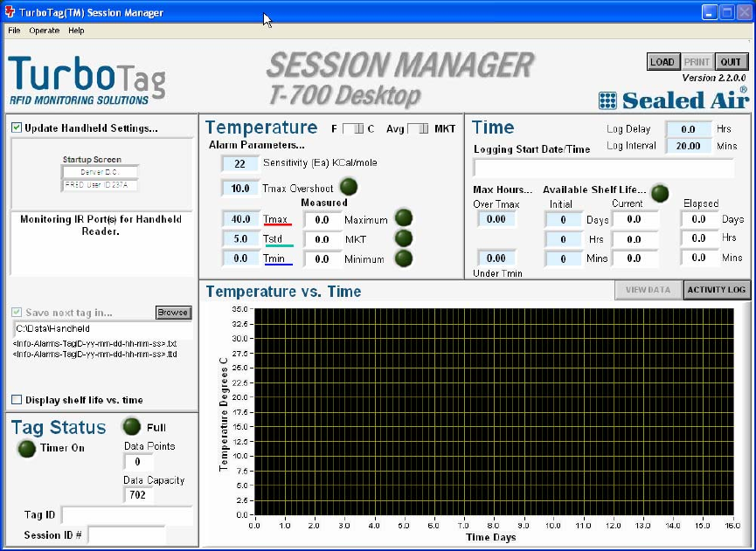Screen dimensions: 756x551
Task: Click the green Tstd color line
Action: pyautogui.click(x=280, y=245)
